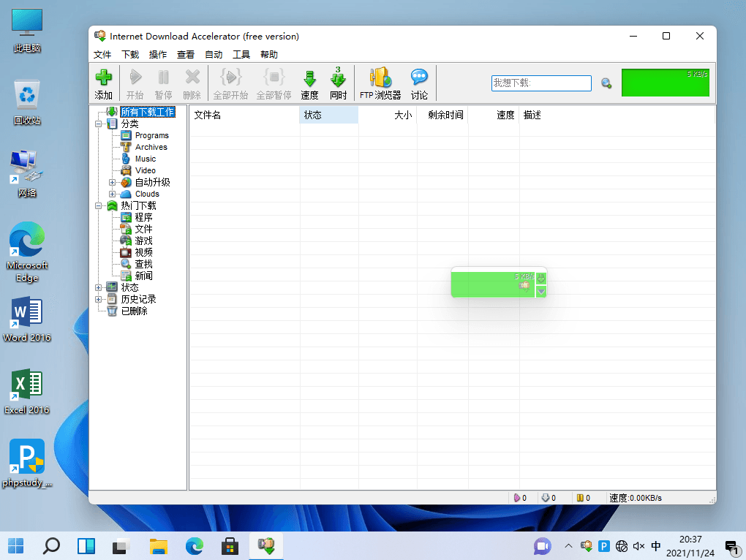Pause the selected download (暂停)
Image resolution: width=746 pixels, height=560 pixels.
click(x=163, y=83)
